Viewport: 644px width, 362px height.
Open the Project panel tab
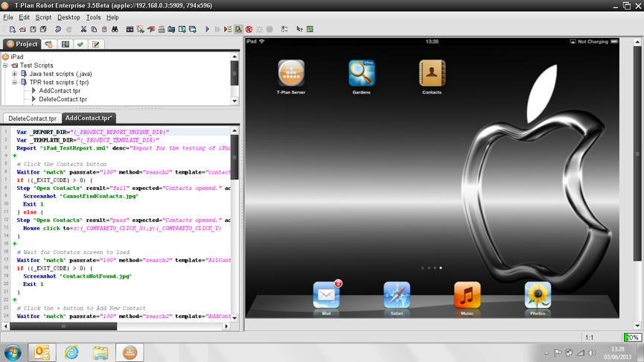pyautogui.click(x=22, y=44)
